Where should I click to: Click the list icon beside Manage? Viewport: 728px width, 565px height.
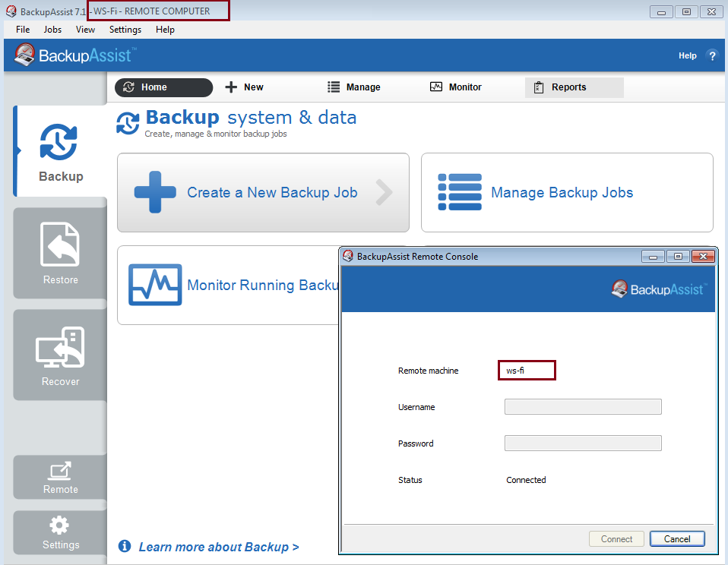334,87
